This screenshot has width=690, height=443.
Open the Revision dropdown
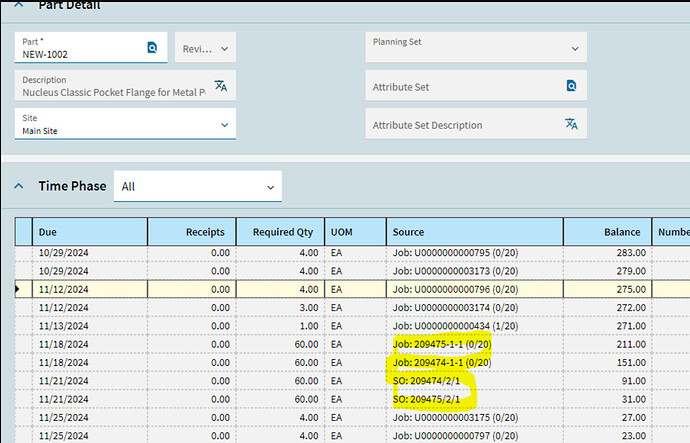(x=206, y=48)
